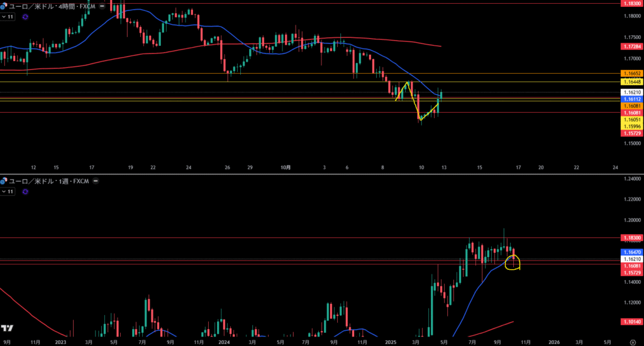Click the market status icon beside 1週・FXCM
The width and height of the screenshot is (644, 346).
(x=96, y=181)
